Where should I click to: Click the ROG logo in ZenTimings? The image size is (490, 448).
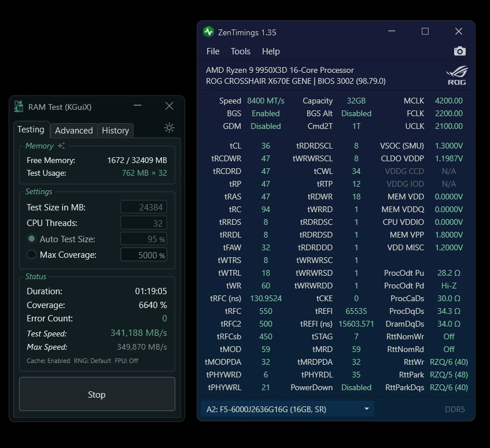456,75
